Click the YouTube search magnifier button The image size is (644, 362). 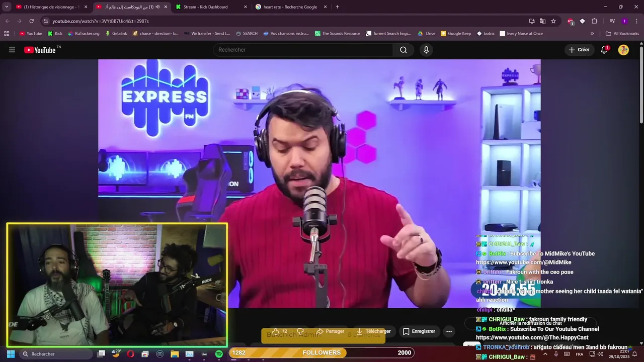404,50
